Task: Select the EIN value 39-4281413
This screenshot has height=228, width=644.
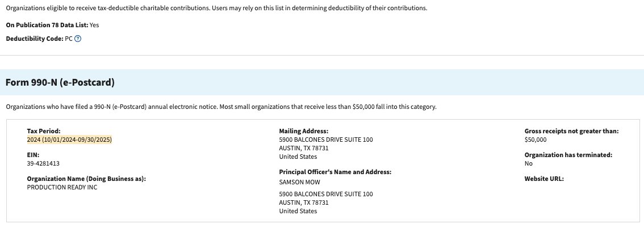Action: pyautogui.click(x=43, y=163)
